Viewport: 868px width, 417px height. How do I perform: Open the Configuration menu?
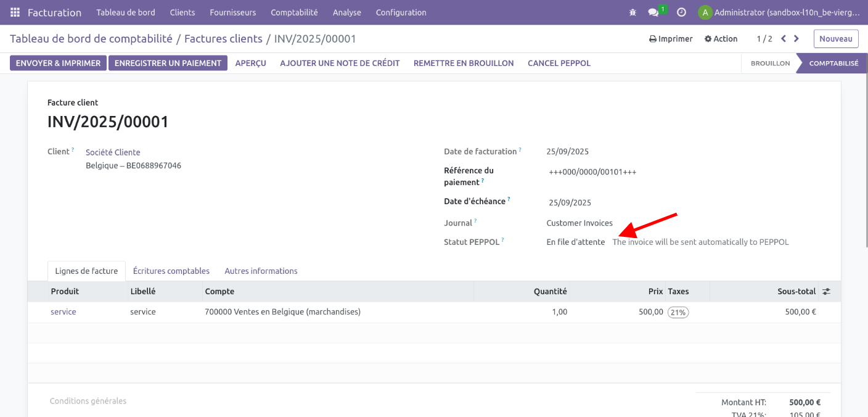[x=401, y=12]
